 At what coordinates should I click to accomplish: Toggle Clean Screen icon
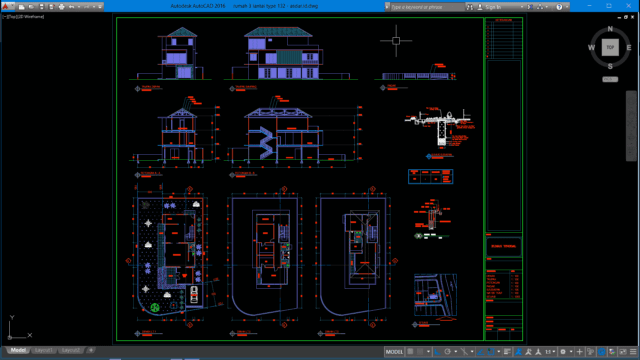pos(622,352)
